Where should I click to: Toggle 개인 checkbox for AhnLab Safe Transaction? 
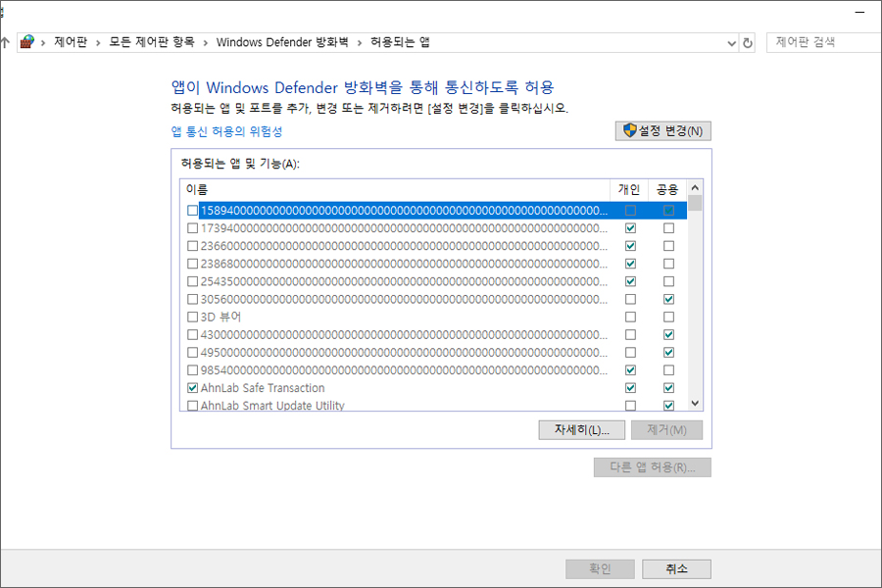pyautogui.click(x=630, y=388)
